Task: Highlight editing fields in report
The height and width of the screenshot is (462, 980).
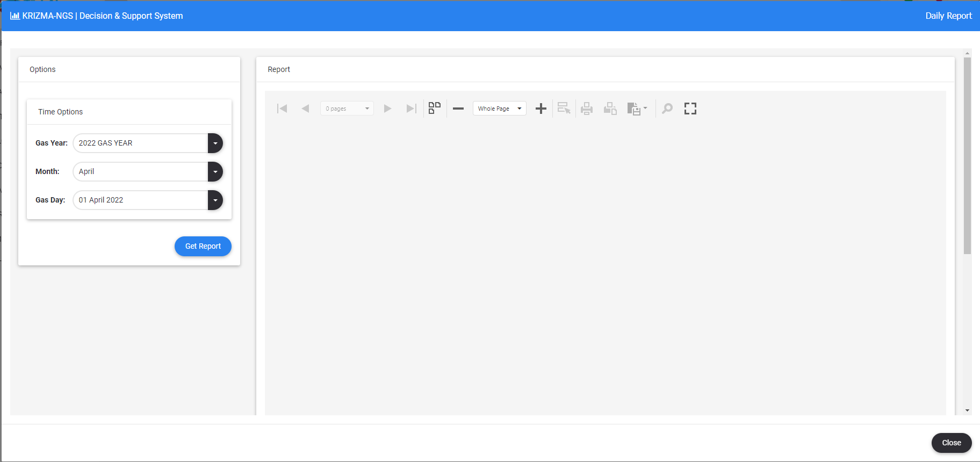Action: coord(564,109)
